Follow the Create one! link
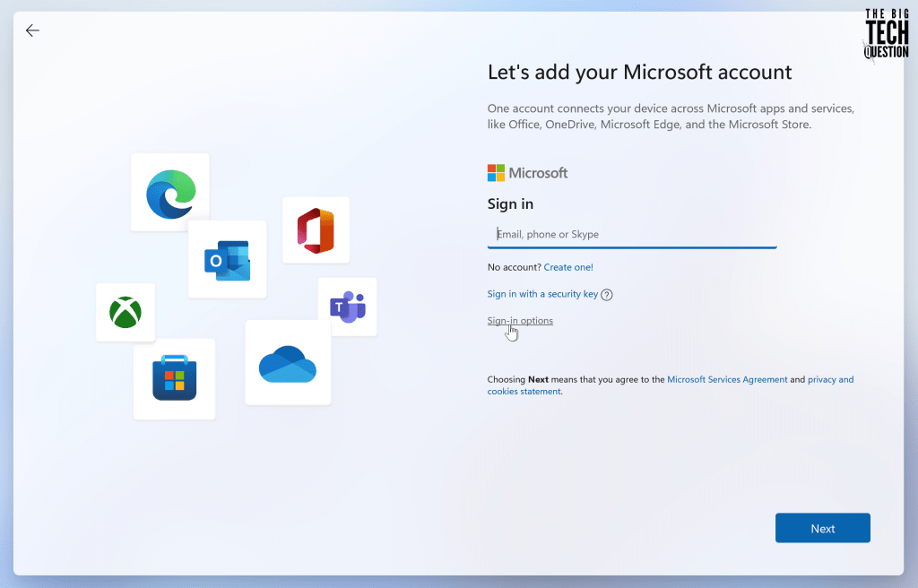 pyautogui.click(x=568, y=267)
